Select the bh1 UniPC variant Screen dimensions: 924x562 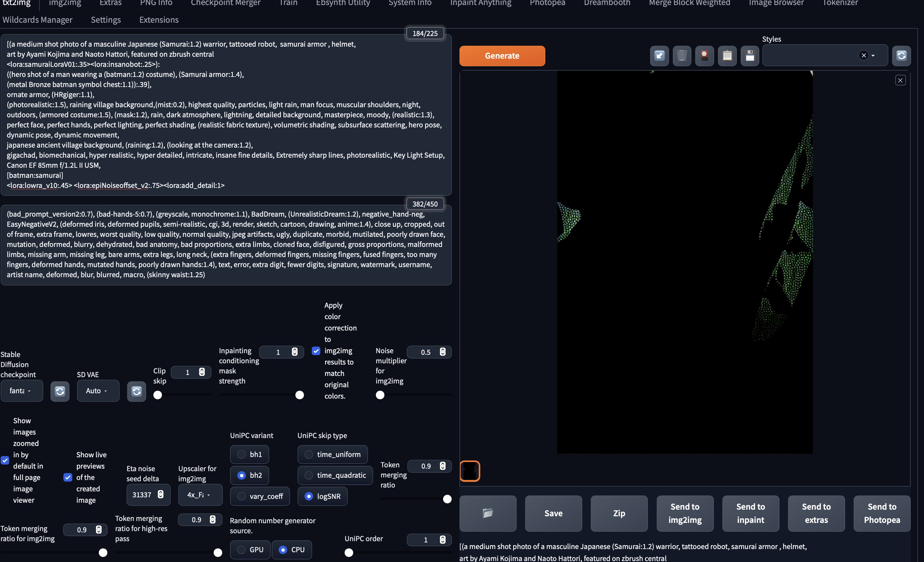tap(241, 454)
